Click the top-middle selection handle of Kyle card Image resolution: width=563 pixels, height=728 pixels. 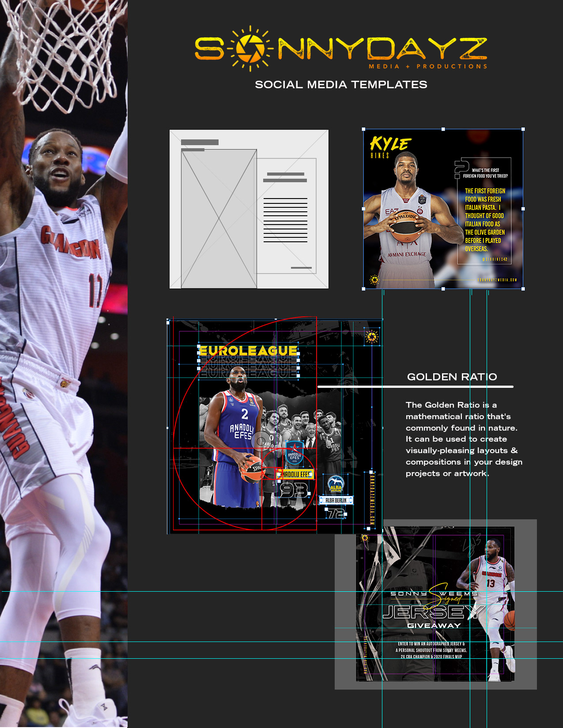[443, 129]
